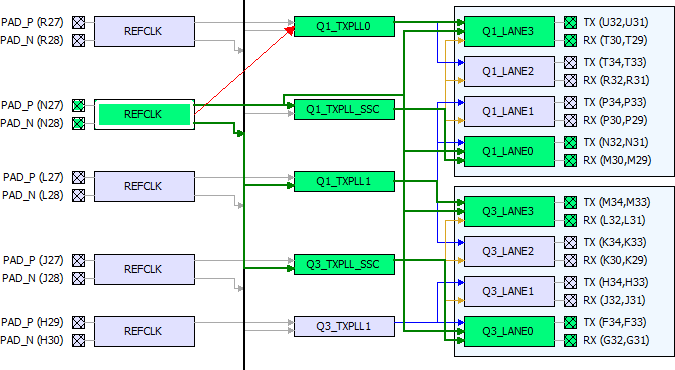Click the RX (G32,G31) pin icon

pos(570,340)
